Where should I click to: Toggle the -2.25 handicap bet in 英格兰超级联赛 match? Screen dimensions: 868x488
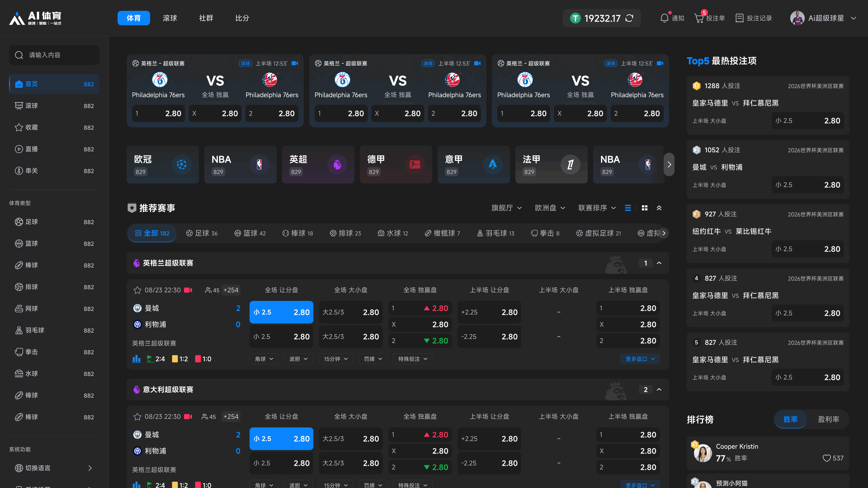[489, 336]
